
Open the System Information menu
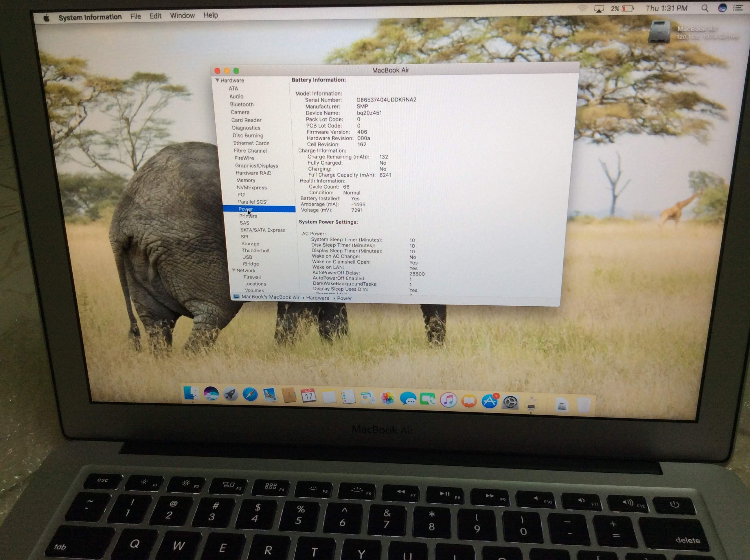pos(90,17)
